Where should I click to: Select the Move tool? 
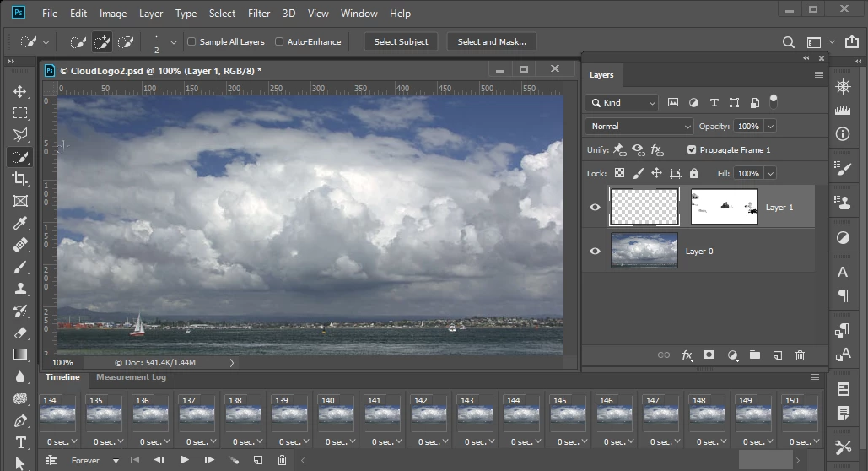20,91
